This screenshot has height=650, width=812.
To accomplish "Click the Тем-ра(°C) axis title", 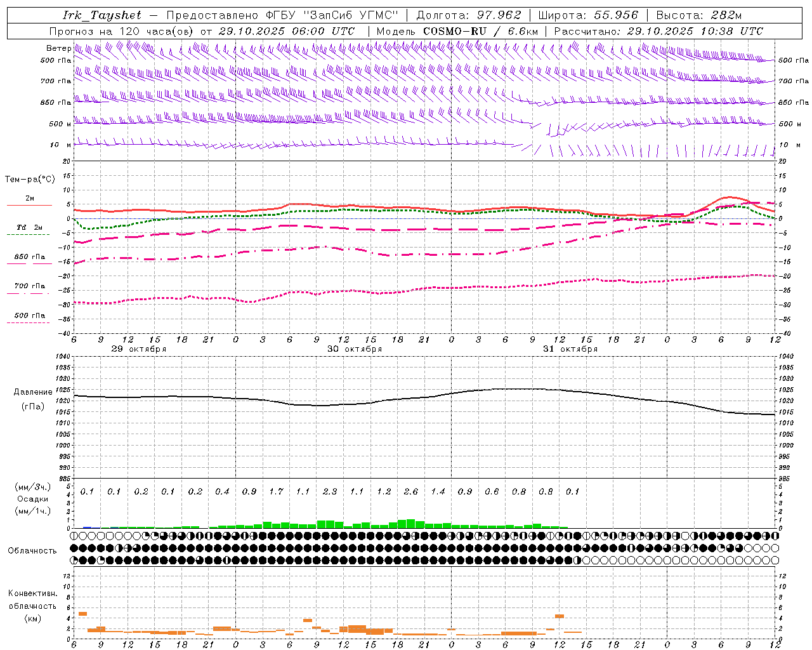I will click(30, 180).
